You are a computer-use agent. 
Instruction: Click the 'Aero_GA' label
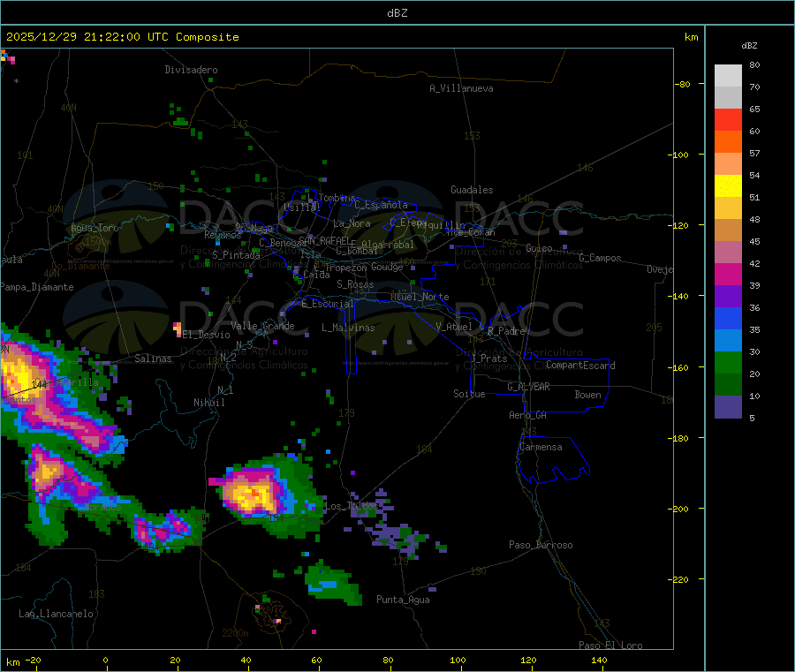click(x=528, y=415)
